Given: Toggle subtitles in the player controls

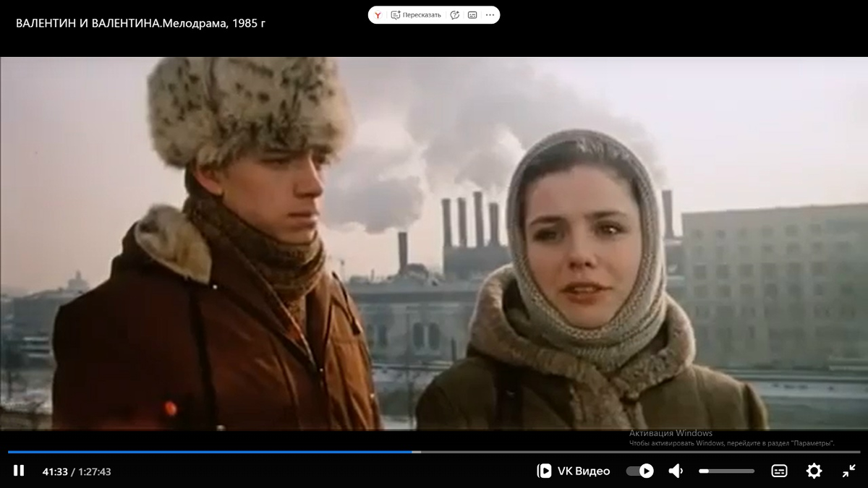Looking at the screenshot, I should coord(779,471).
